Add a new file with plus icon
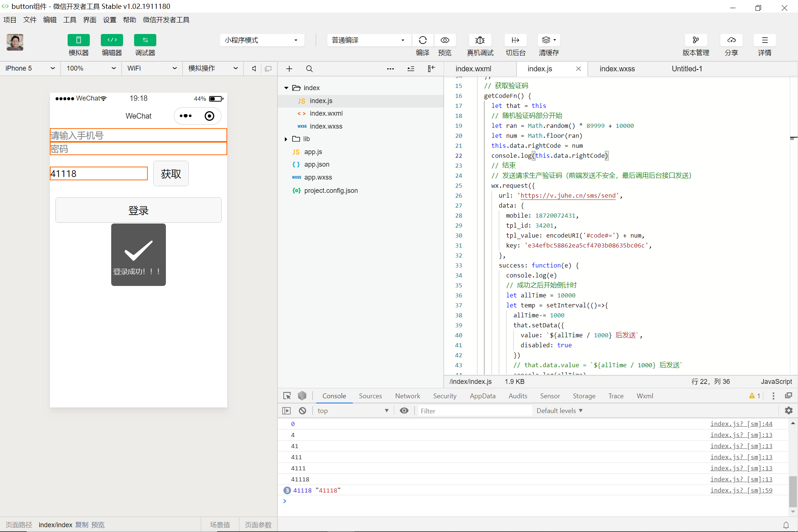 (x=289, y=69)
